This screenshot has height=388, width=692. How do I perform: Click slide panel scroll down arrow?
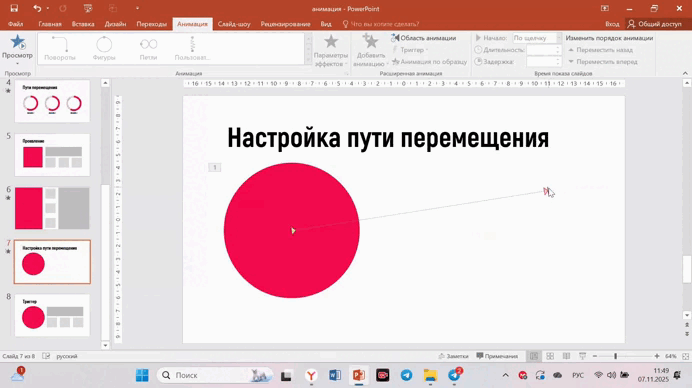[x=105, y=345]
